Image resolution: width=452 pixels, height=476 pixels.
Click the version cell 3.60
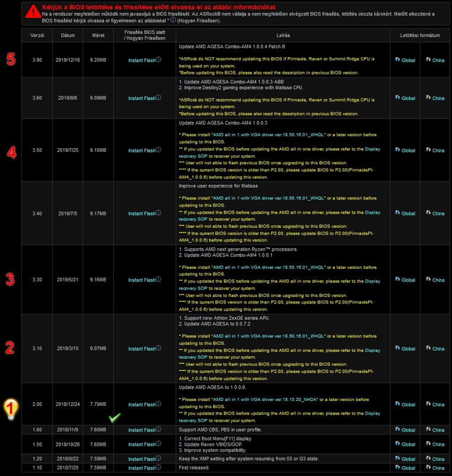point(37,98)
